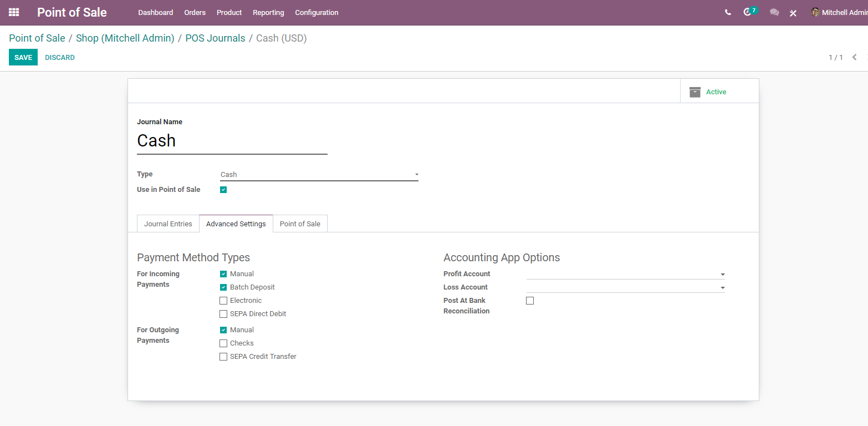Image resolution: width=868 pixels, height=426 pixels.
Task: Open the conversations chat bubble icon
Action: click(774, 12)
